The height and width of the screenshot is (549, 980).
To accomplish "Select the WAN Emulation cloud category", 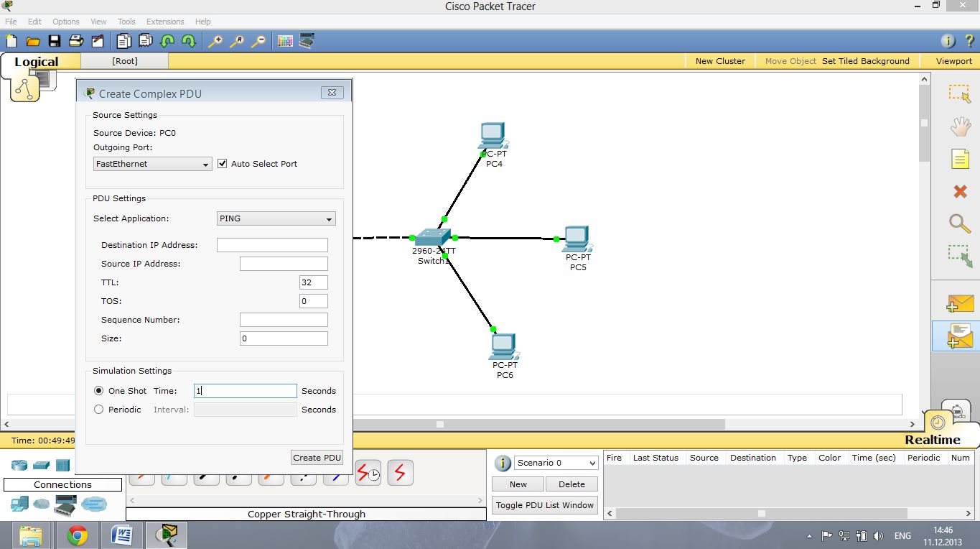I will [42, 504].
